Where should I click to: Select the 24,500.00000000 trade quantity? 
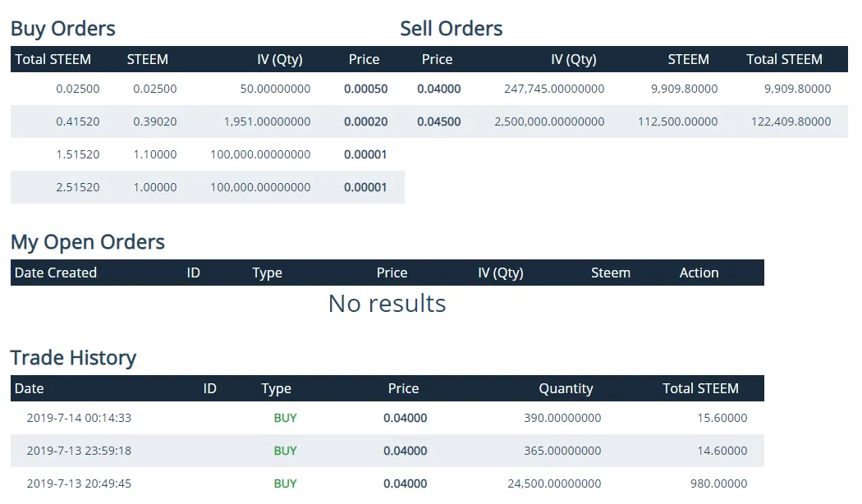tap(554, 483)
